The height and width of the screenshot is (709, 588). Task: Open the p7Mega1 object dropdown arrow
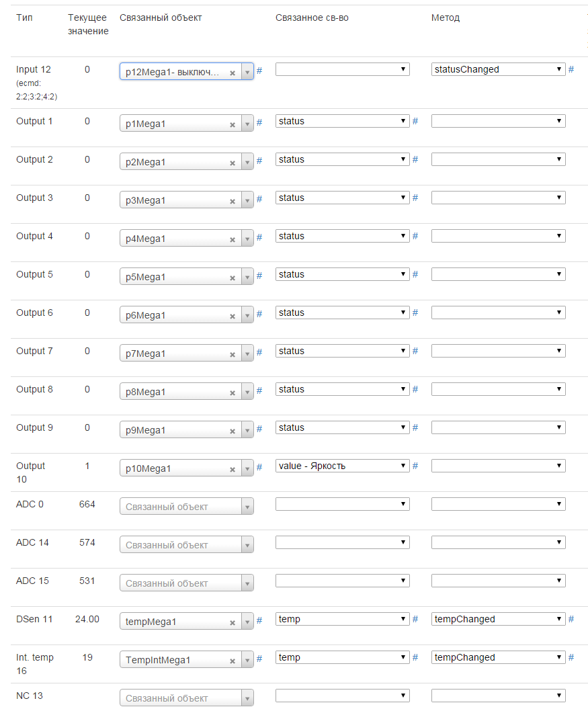pos(247,354)
